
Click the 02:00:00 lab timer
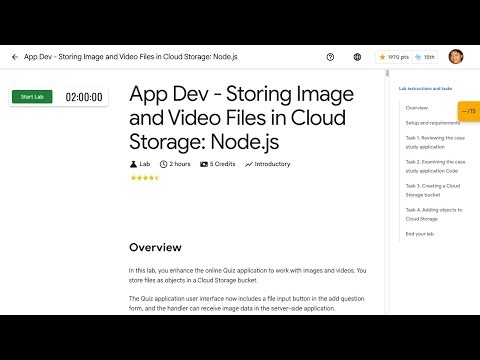pyautogui.click(x=84, y=97)
